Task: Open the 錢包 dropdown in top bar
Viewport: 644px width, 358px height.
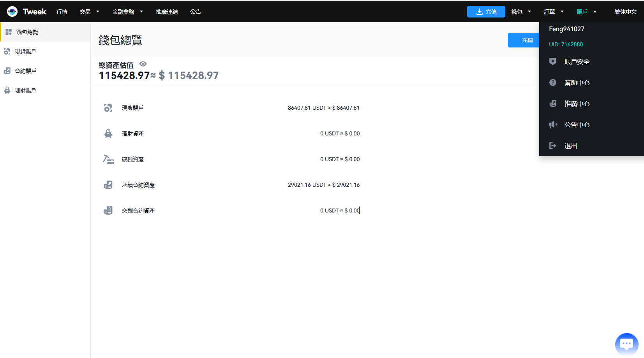Action: coord(521,12)
